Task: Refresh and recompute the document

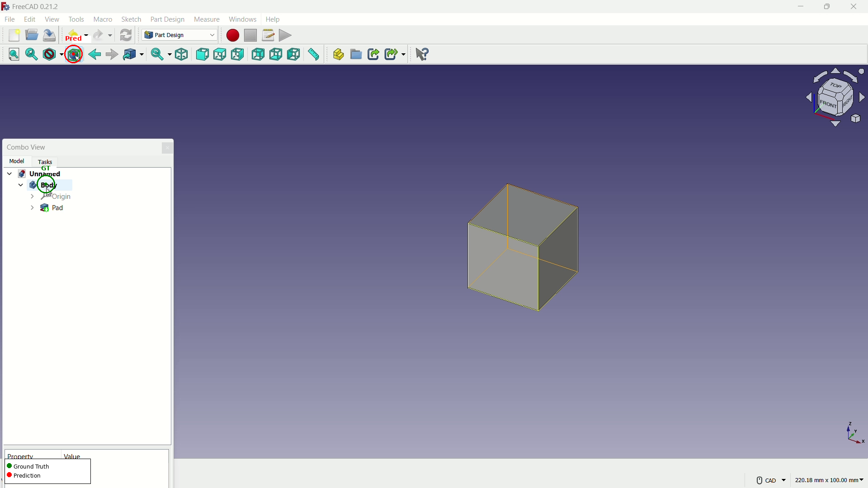Action: [x=126, y=35]
